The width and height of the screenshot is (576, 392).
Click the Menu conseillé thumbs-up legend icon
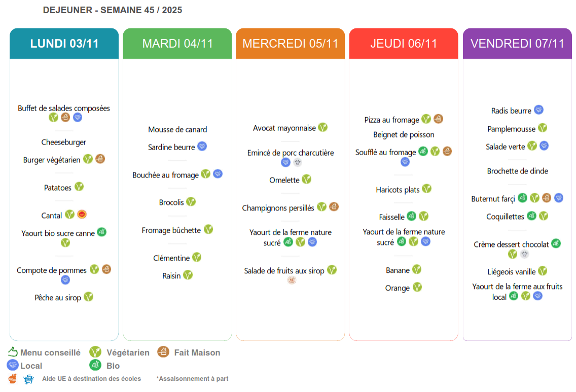13,352
